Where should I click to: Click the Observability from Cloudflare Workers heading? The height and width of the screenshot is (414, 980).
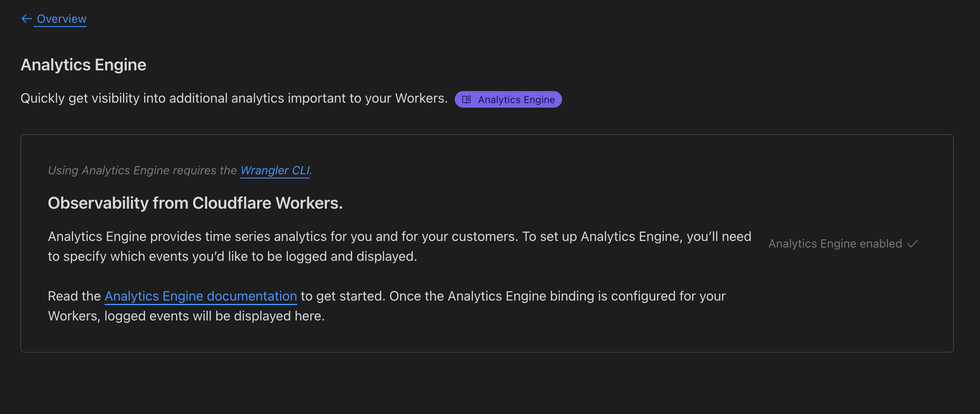pyautogui.click(x=195, y=203)
